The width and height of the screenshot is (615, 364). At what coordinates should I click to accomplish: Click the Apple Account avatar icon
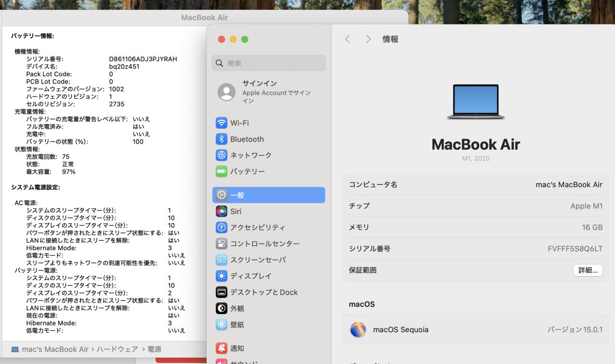pyautogui.click(x=227, y=92)
